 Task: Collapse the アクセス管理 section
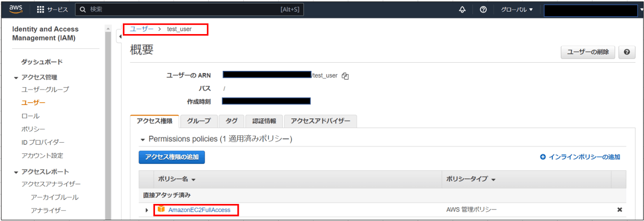click(16, 78)
